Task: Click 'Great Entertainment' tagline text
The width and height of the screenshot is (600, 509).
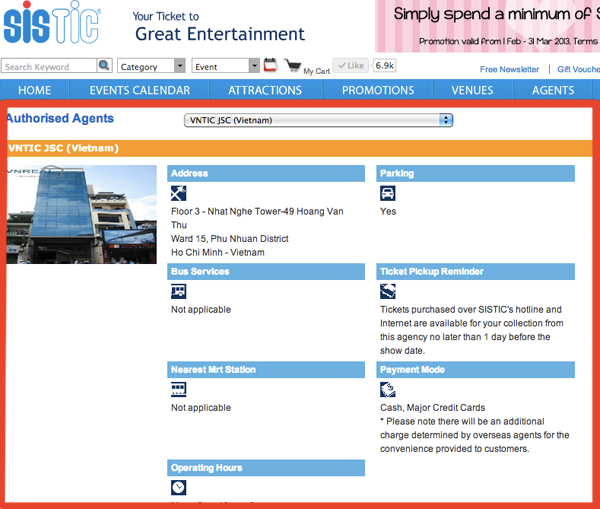Action: (220, 34)
